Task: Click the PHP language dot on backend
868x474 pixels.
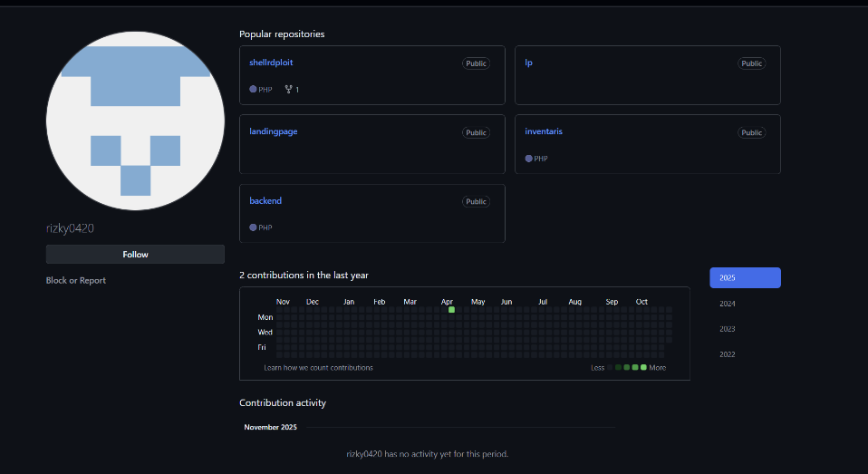Action: 254,227
